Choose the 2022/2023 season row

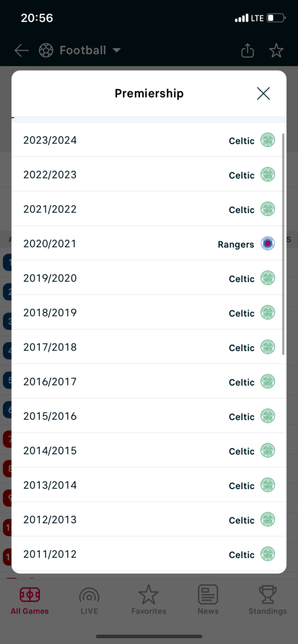click(149, 174)
